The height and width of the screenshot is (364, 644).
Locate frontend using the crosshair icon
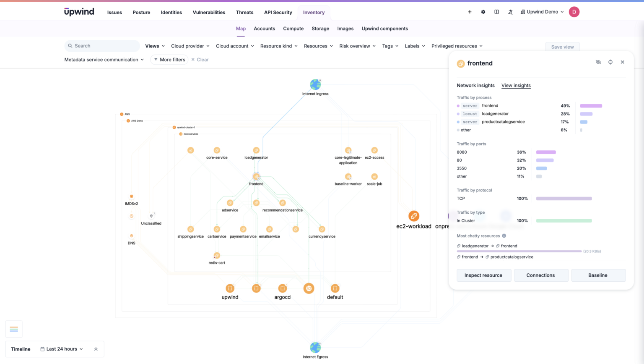point(610,62)
